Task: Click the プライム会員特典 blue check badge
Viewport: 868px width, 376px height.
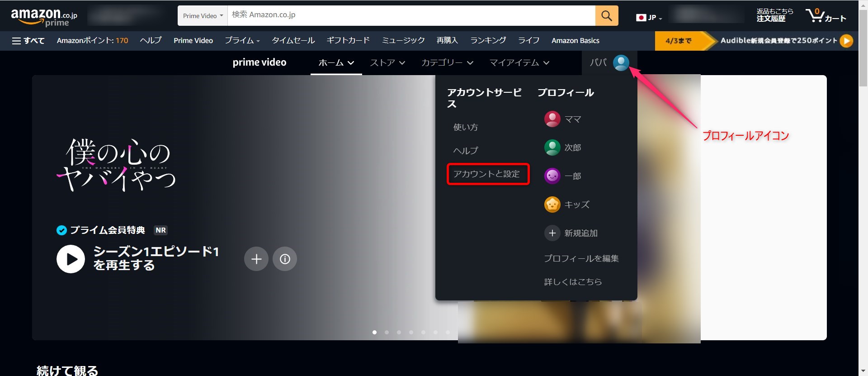Action: [61, 230]
